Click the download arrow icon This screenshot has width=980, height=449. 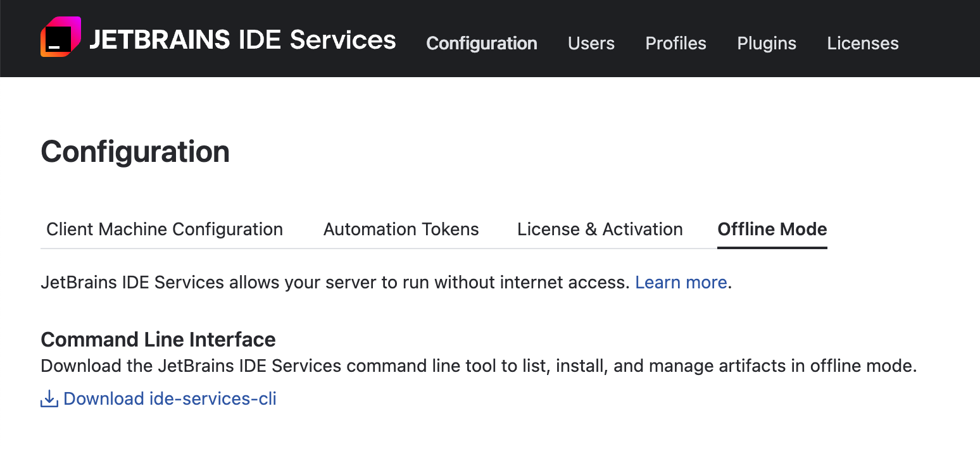coord(49,399)
